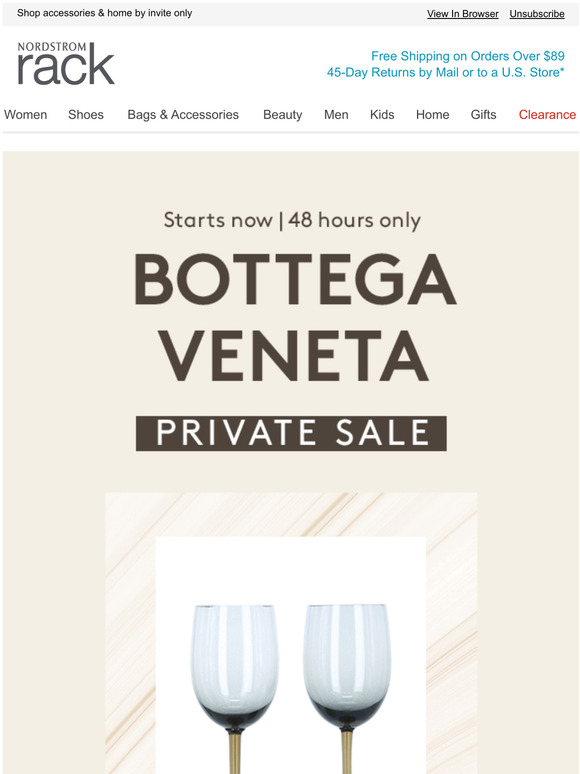Viewport: 580px width, 774px height.
Task: Open the Women category
Action: pos(26,115)
